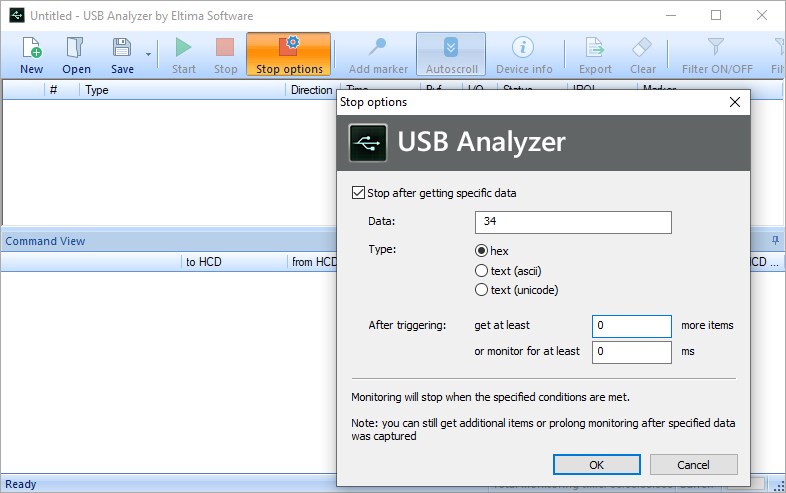
Task: Choose text (unicode) data type
Action: (x=481, y=290)
